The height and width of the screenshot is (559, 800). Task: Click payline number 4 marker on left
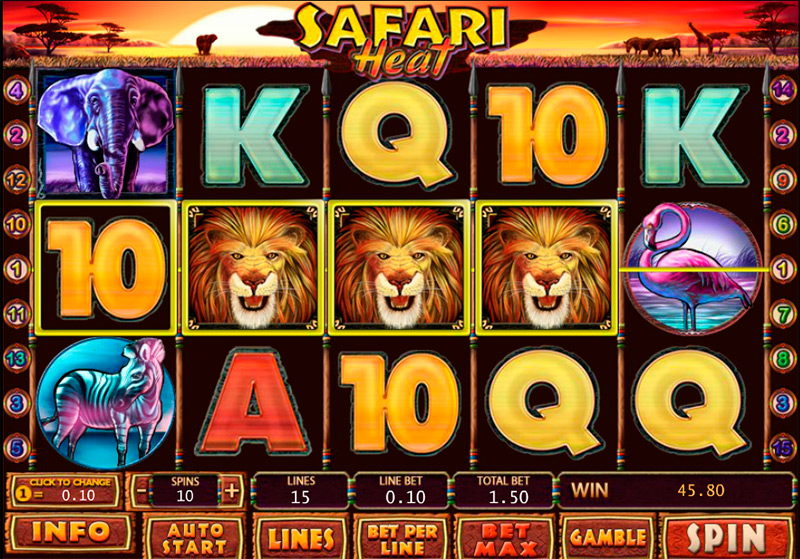coord(17,91)
